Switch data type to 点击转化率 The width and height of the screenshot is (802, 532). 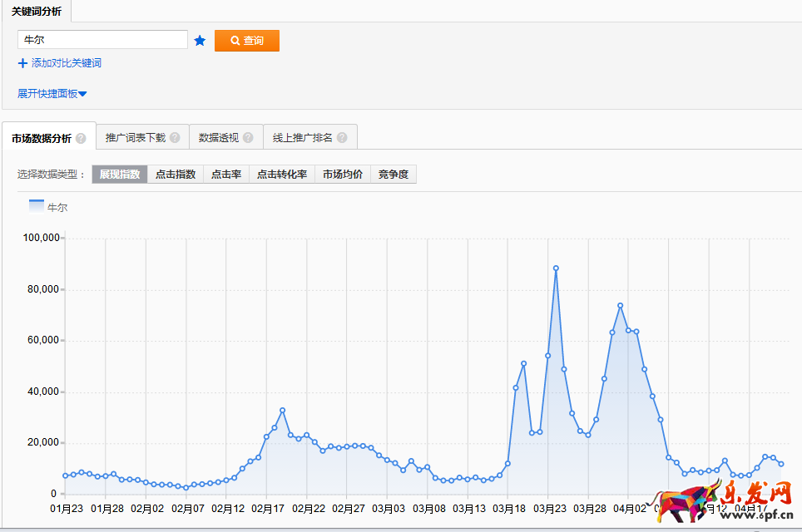pos(282,175)
